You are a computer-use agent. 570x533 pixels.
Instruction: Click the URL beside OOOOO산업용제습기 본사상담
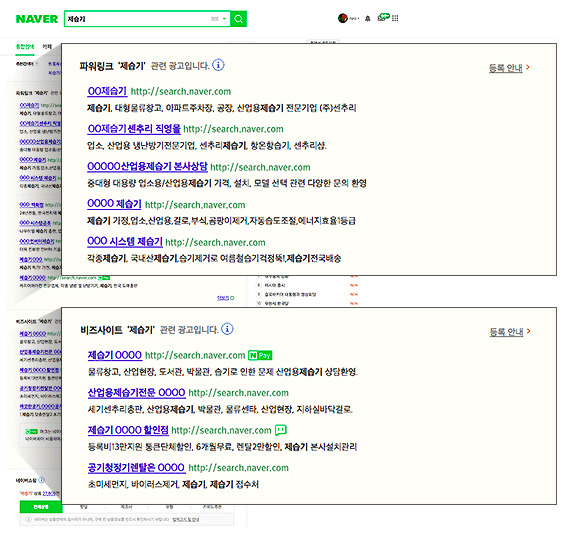[x=260, y=167]
